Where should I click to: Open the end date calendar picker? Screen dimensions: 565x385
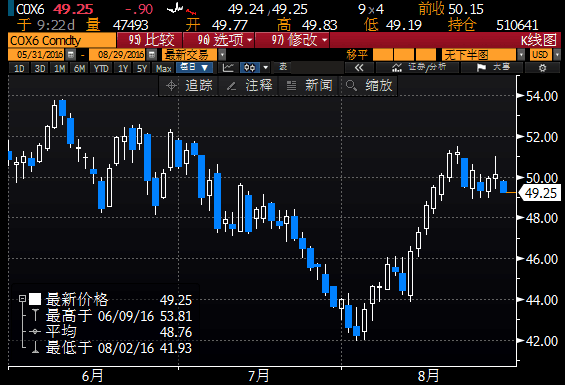[x=152, y=55]
